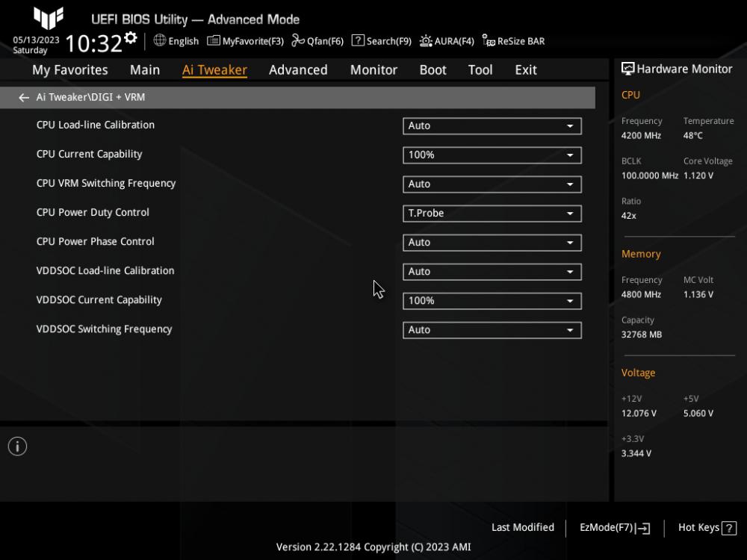
Task: Open CPU Power Duty Control dropdown
Action: point(492,214)
